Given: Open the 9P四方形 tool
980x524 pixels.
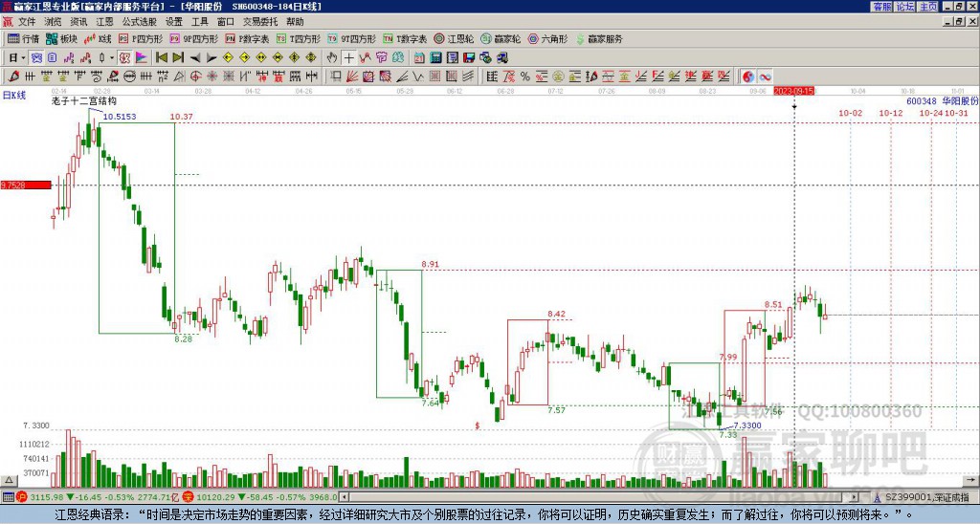Looking at the screenshot, I should point(193,38).
